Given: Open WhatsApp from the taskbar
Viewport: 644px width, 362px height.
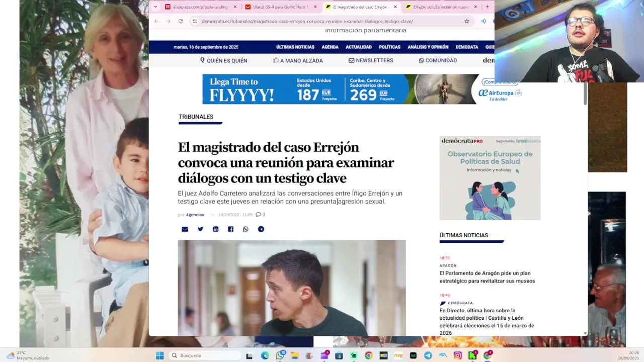Looking at the screenshot, I should [280, 355].
